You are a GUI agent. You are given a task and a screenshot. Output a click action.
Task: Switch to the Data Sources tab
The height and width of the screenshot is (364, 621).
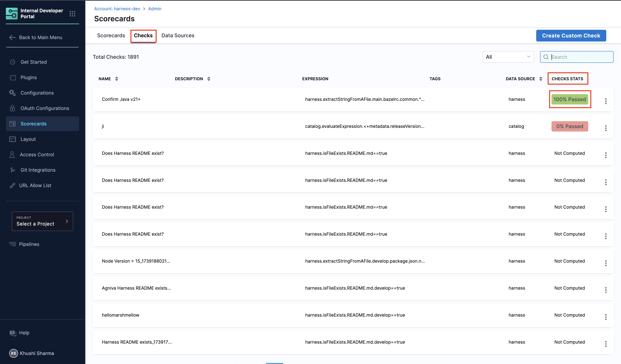point(178,35)
